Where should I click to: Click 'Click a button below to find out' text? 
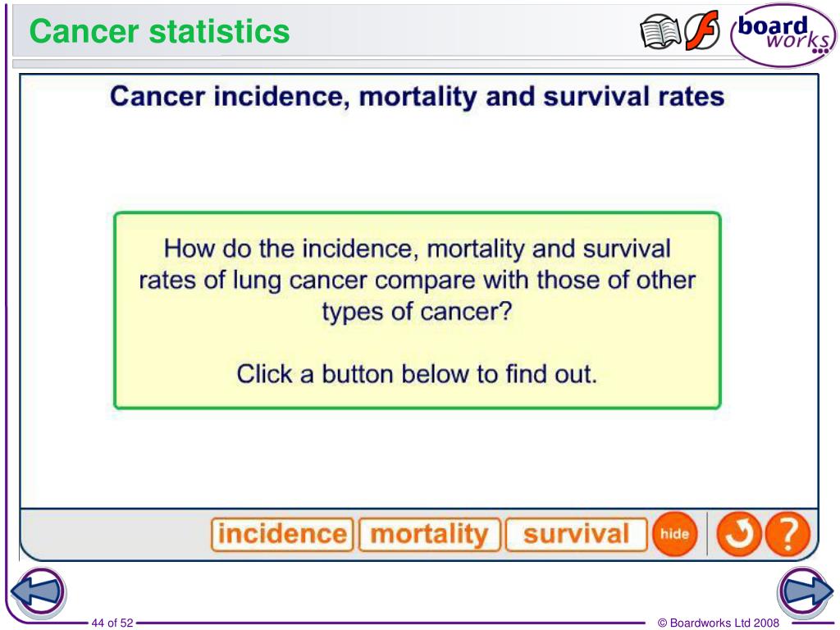coord(418,374)
